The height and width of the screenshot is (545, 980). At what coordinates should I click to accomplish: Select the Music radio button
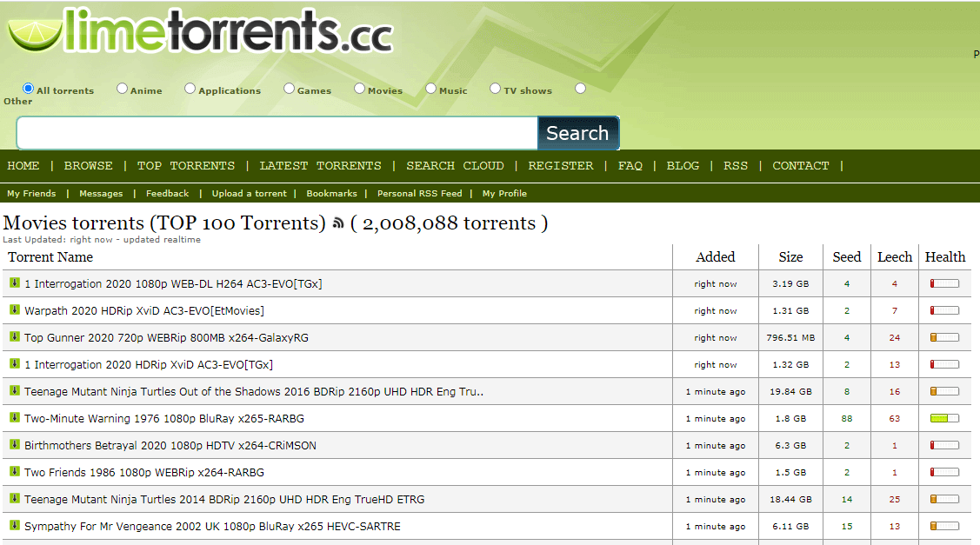[430, 88]
